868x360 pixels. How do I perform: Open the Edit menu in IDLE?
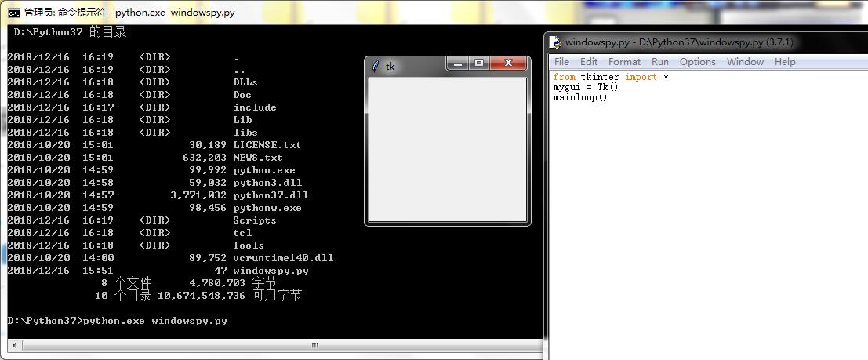tap(588, 62)
